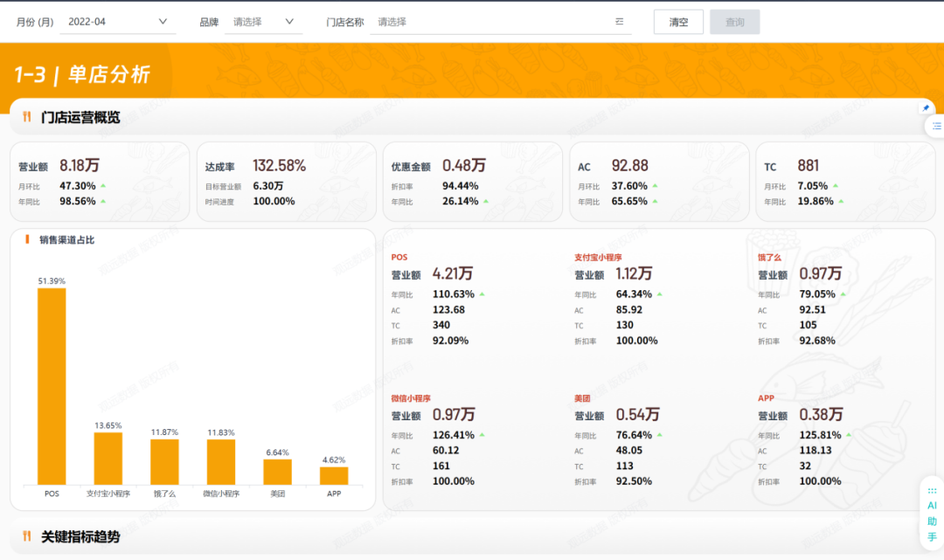Click the dotted grip above AI助手
This screenshot has width=944, height=560.
click(x=932, y=491)
